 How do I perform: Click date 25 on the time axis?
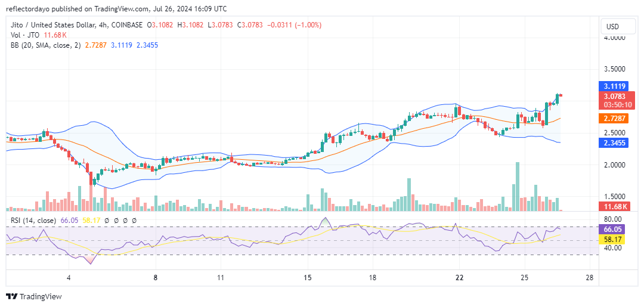tap(524, 278)
